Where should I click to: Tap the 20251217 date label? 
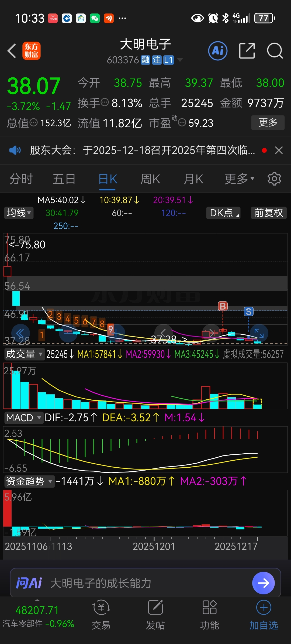click(x=236, y=546)
